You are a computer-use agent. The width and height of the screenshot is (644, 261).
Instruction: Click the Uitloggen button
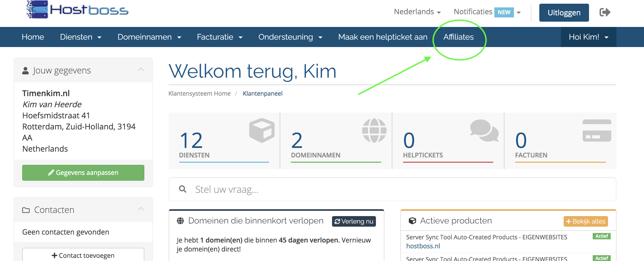pos(564,13)
